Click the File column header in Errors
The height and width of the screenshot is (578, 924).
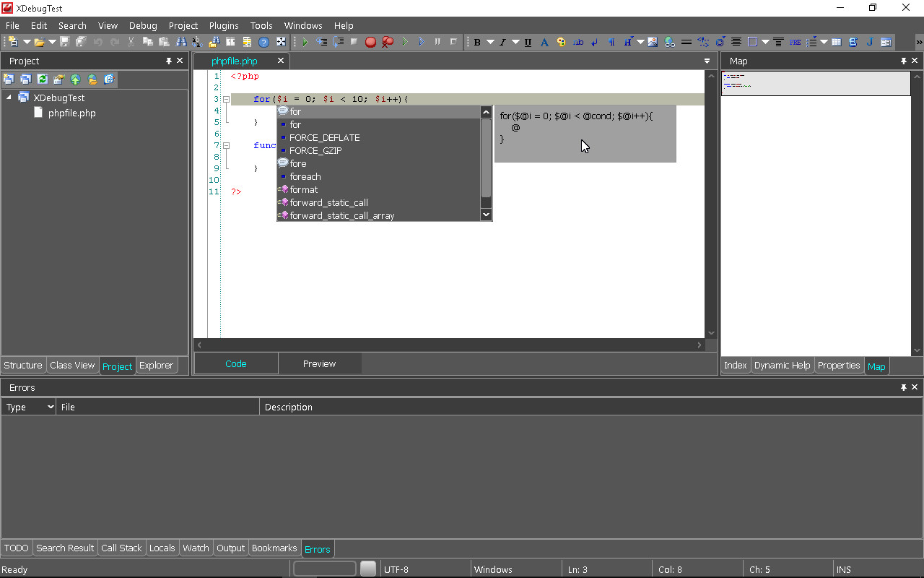(x=157, y=407)
